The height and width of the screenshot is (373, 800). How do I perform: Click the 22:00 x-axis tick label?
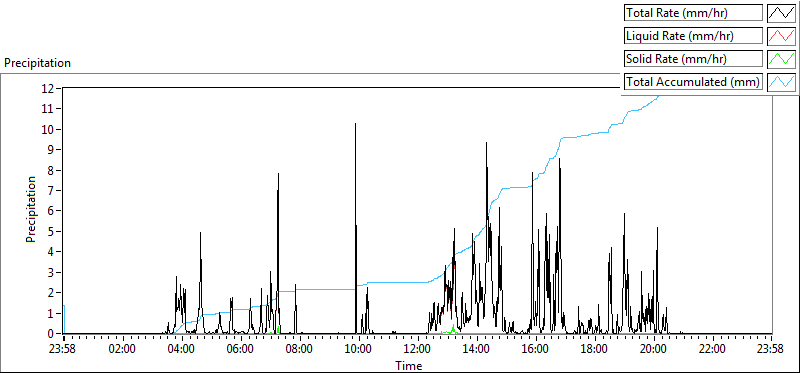[x=711, y=349]
